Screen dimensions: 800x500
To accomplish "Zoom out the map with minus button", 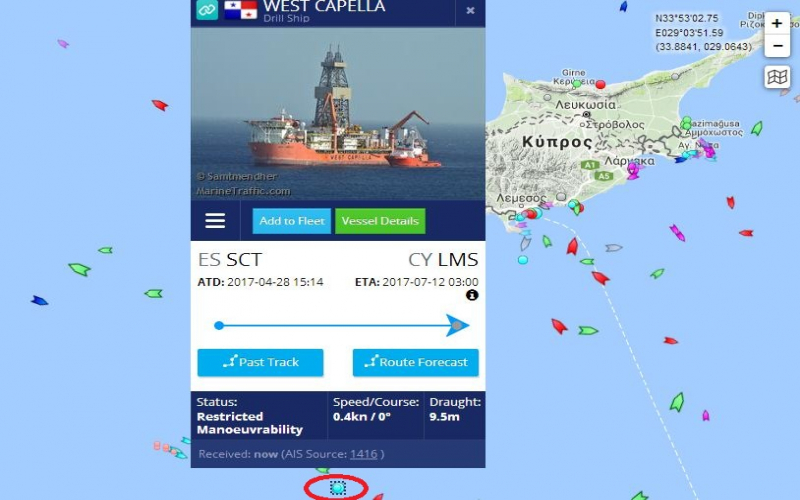I will 777,46.
